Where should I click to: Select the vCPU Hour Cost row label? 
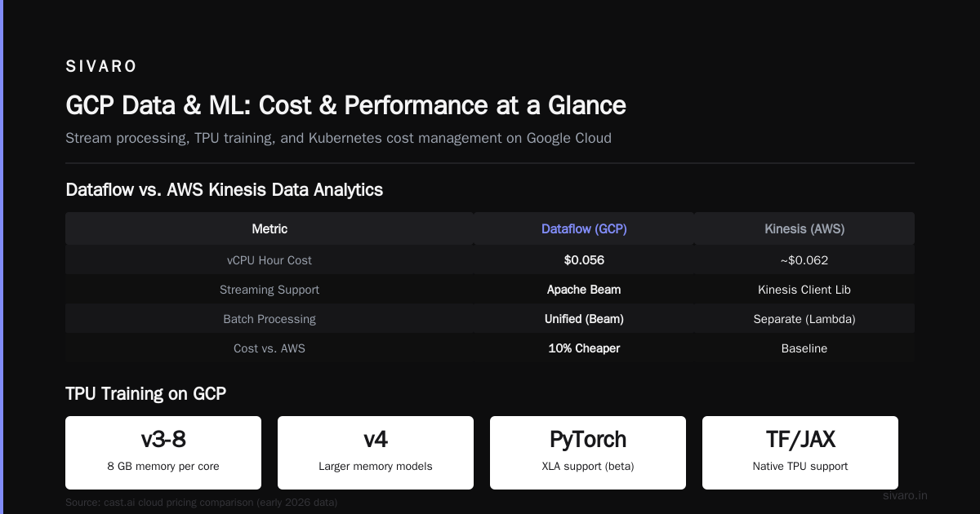(269, 260)
